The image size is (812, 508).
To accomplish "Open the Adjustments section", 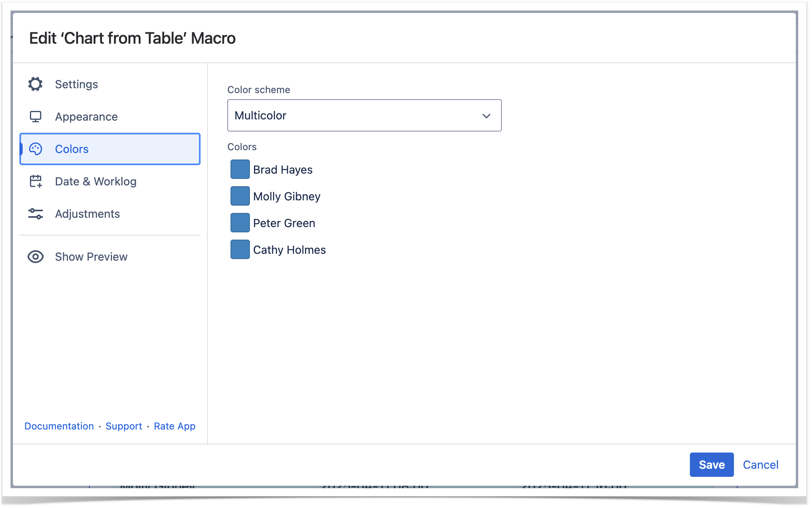I will click(x=87, y=214).
